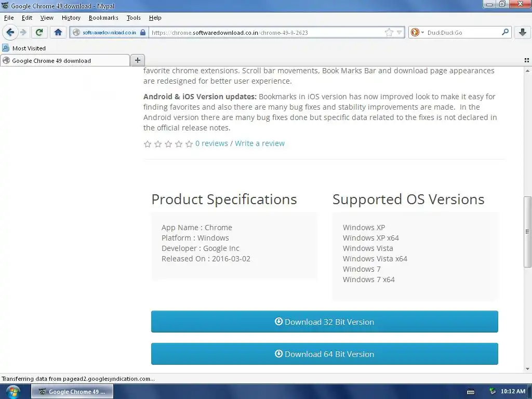
Task: Select the Platform : Windows line
Action: [195, 238]
